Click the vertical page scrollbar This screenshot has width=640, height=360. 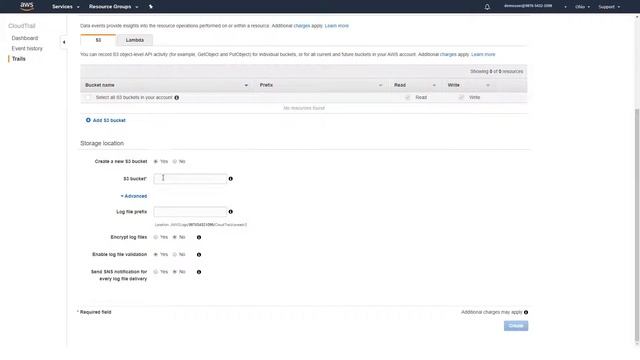(x=637, y=224)
